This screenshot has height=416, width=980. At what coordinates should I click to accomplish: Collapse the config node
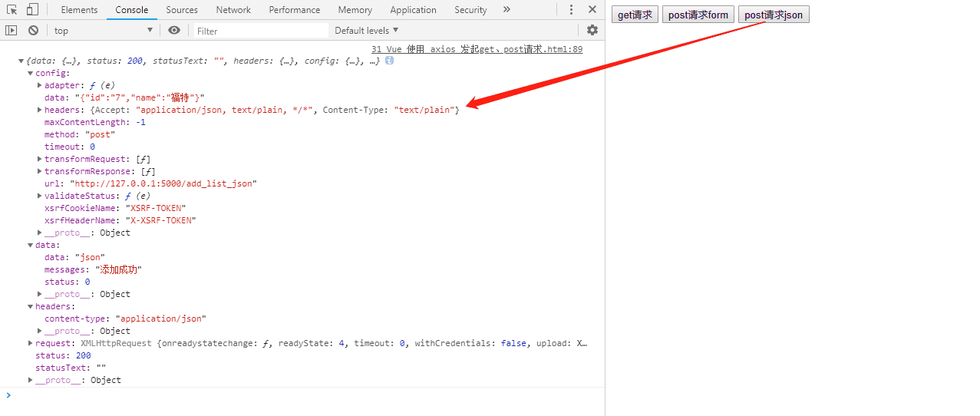point(31,73)
